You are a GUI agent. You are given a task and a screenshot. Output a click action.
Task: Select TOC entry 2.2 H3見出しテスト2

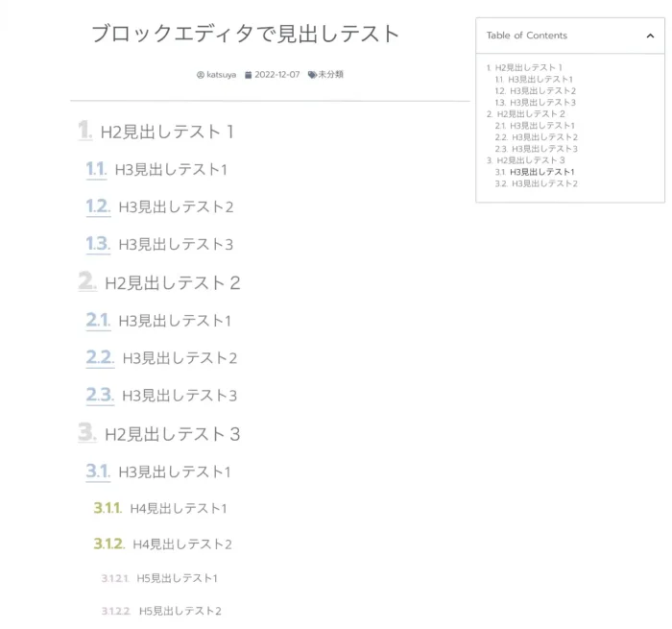click(537, 137)
